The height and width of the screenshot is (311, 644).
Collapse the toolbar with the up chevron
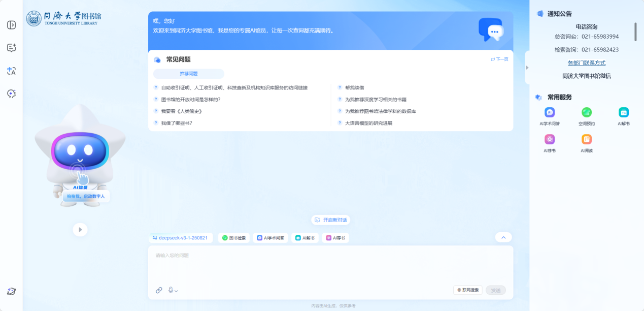(503, 237)
